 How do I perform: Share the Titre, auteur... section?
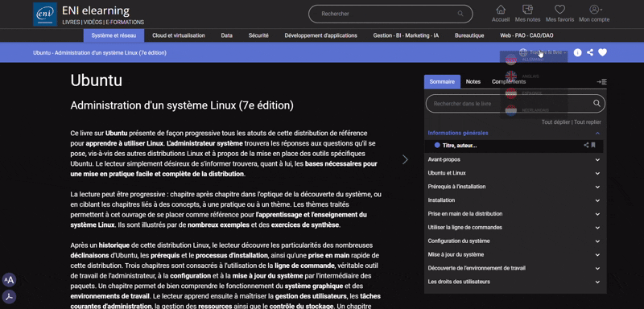[x=586, y=146]
